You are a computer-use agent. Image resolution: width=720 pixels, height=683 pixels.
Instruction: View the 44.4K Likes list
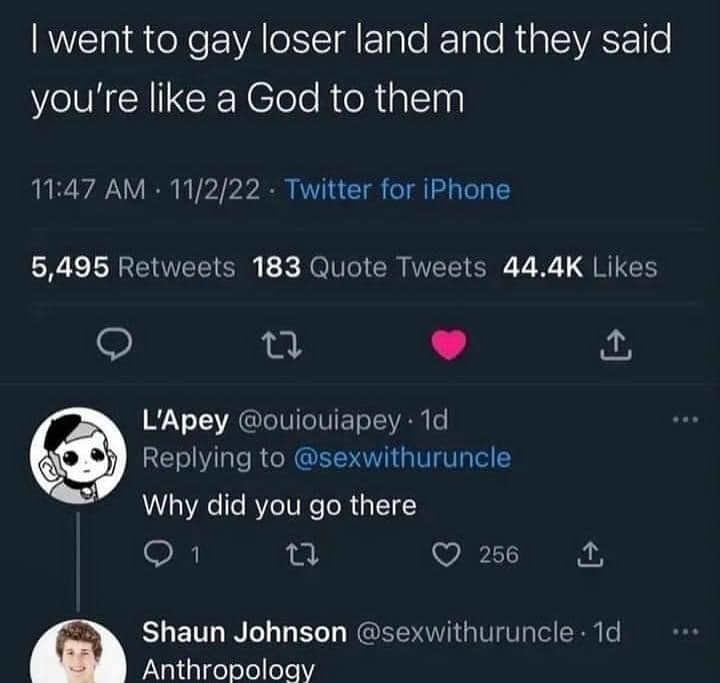[x=580, y=267]
